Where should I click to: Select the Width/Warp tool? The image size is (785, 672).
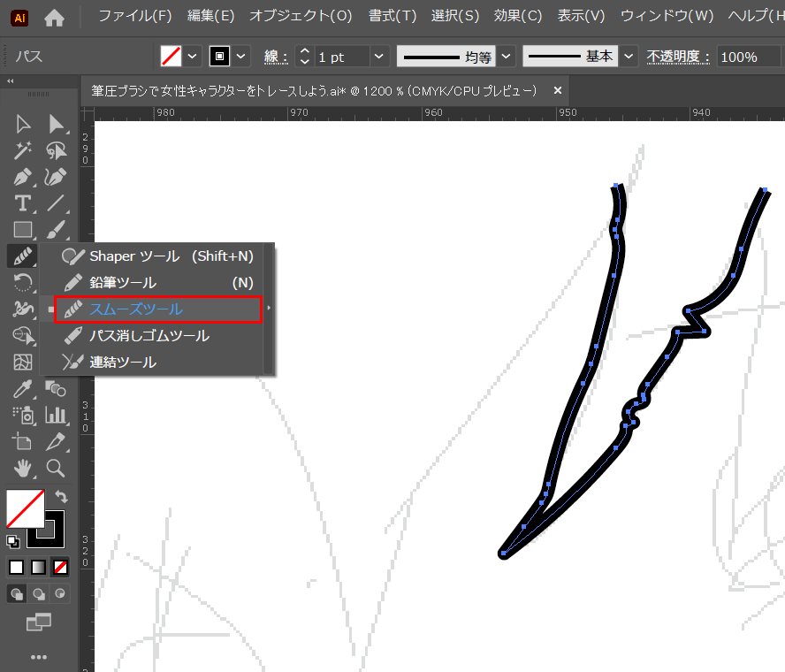22,309
